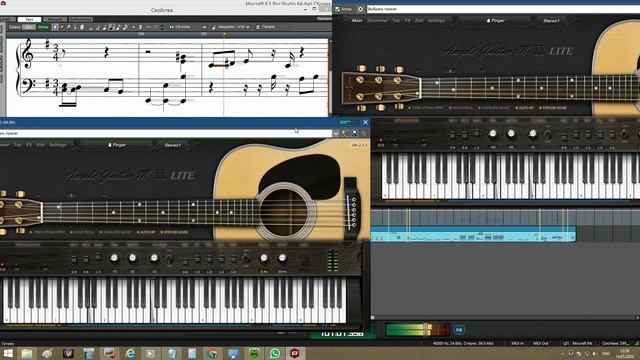Click the dotted note icon in notation toolbar
Viewport: 640px width, 360px height.
tap(133, 27)
